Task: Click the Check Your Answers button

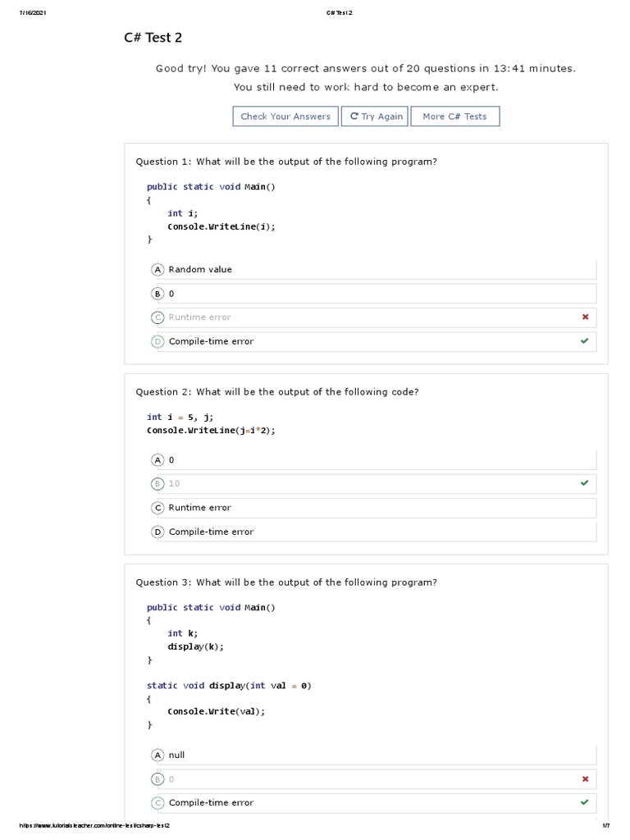Action: click(x=285, y=116)
